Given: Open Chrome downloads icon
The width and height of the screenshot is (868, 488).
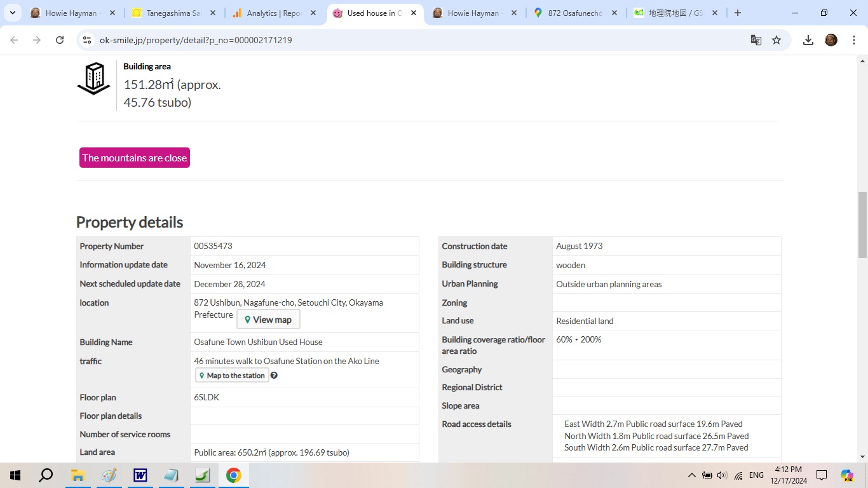Looking at the screenshot, I should 808,40.
